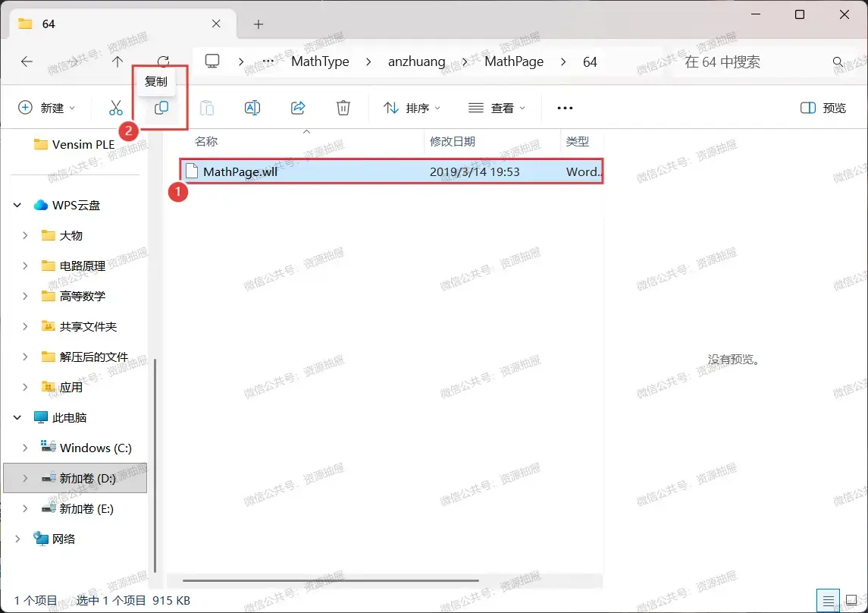
Task: Expand the Windows (C:) drive node
Action: click(25, 448)
